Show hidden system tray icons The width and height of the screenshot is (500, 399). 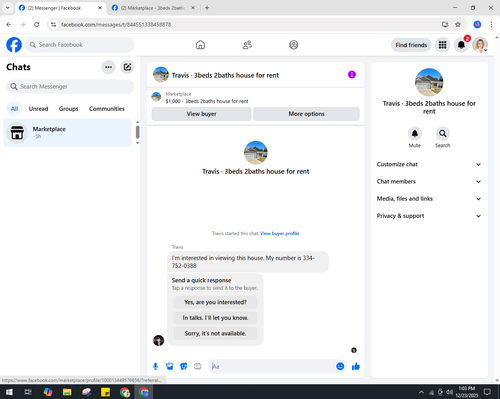click(421, 392)
